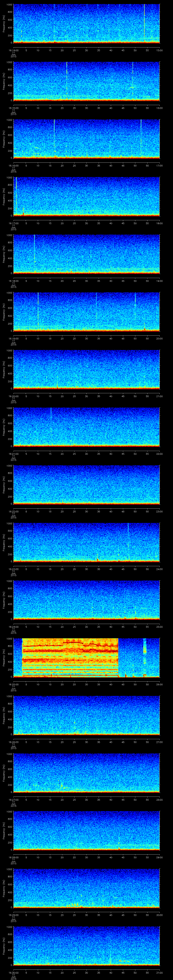Click the 16:29:00 start time label

14,915
